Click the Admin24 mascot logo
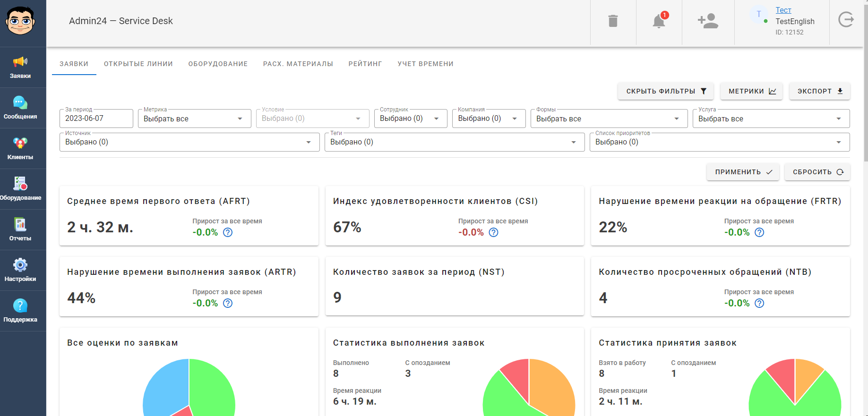 tap(20, 21)
